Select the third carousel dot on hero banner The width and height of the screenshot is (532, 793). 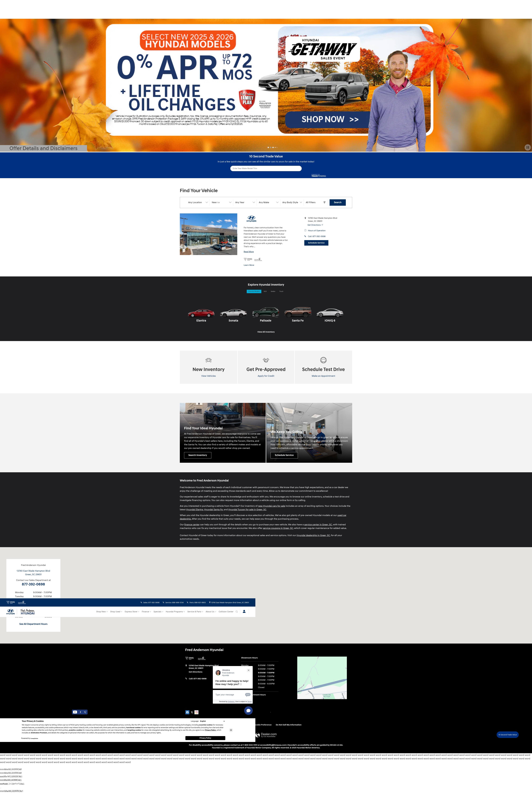click(273, 148)
